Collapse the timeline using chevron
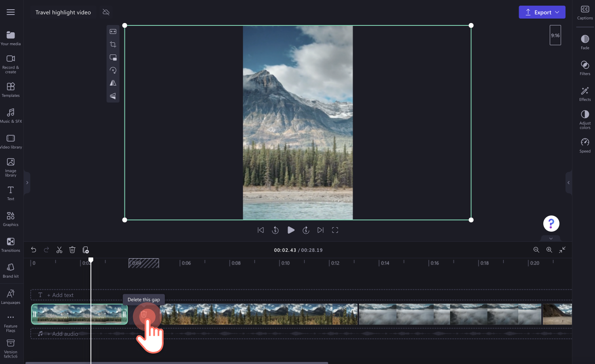Image resolution: width=595 pixels, height=364 pixels. pos(551,238)
